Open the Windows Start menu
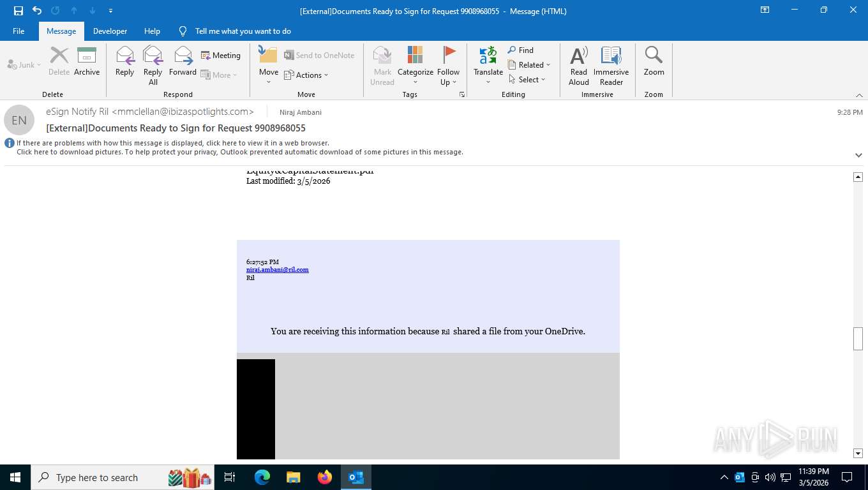Viewport: 868px width, 490px height. (x=15, y=477)
